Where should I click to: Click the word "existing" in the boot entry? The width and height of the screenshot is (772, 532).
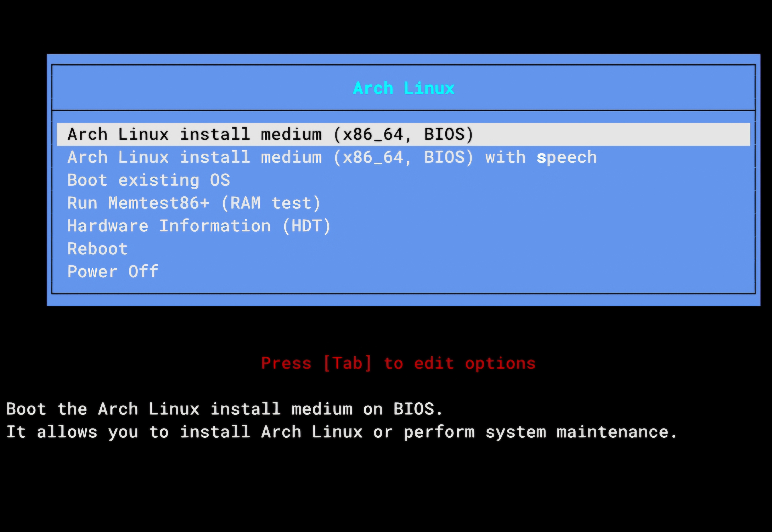(x=159, y=180)
